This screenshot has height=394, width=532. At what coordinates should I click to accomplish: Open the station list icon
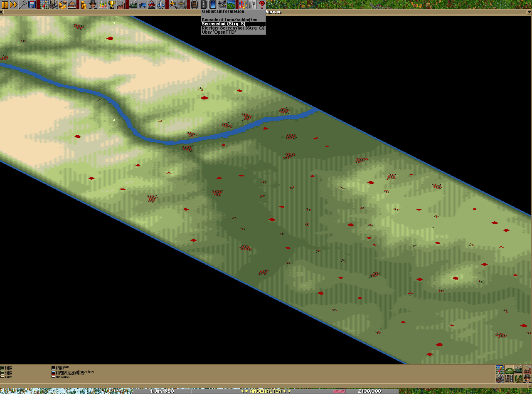click(73, 5)
